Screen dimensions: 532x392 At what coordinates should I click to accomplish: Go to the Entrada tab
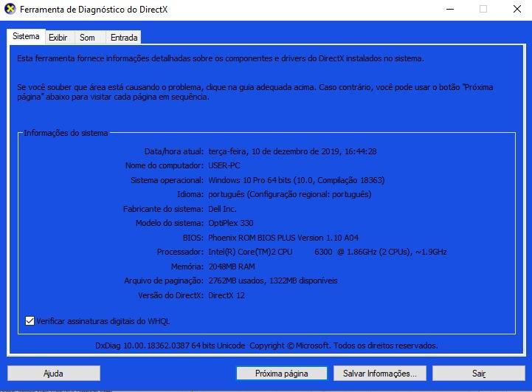tap(124, 38)
